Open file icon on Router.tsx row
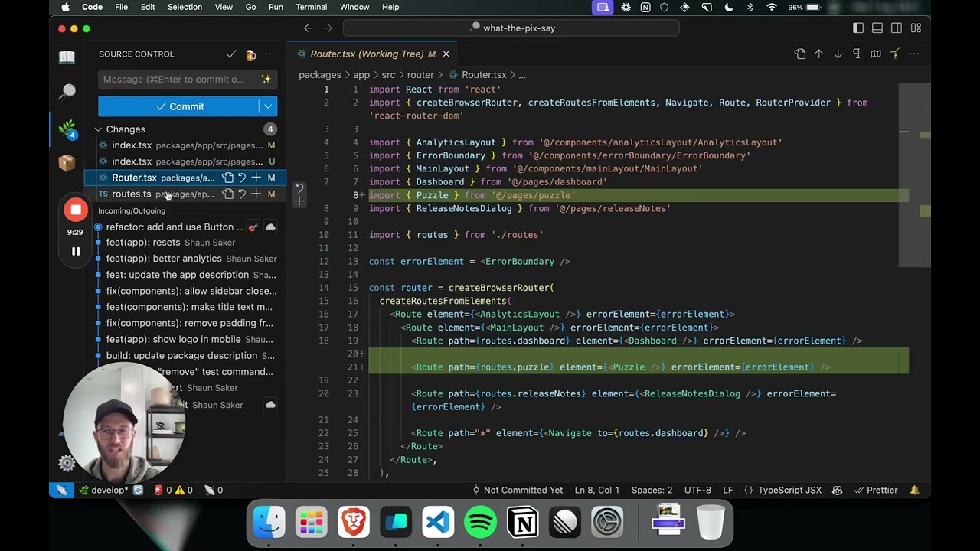 [x=227, y=178]
